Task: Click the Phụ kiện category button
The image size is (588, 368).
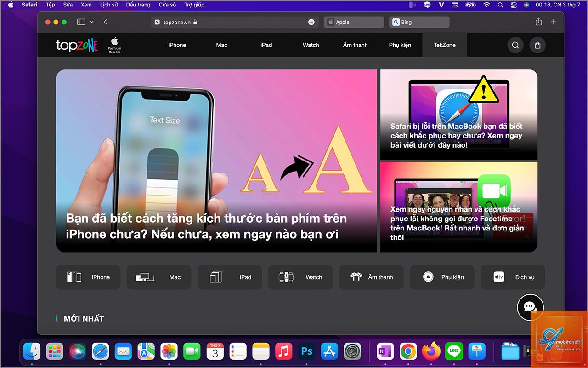Action: 442,277
